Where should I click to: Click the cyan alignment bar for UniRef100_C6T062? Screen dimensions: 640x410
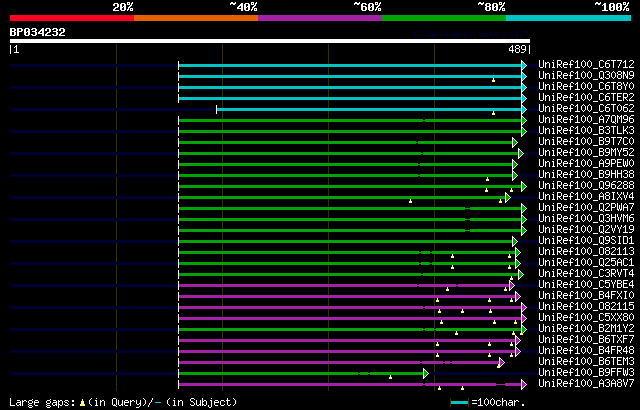point(369,109)
